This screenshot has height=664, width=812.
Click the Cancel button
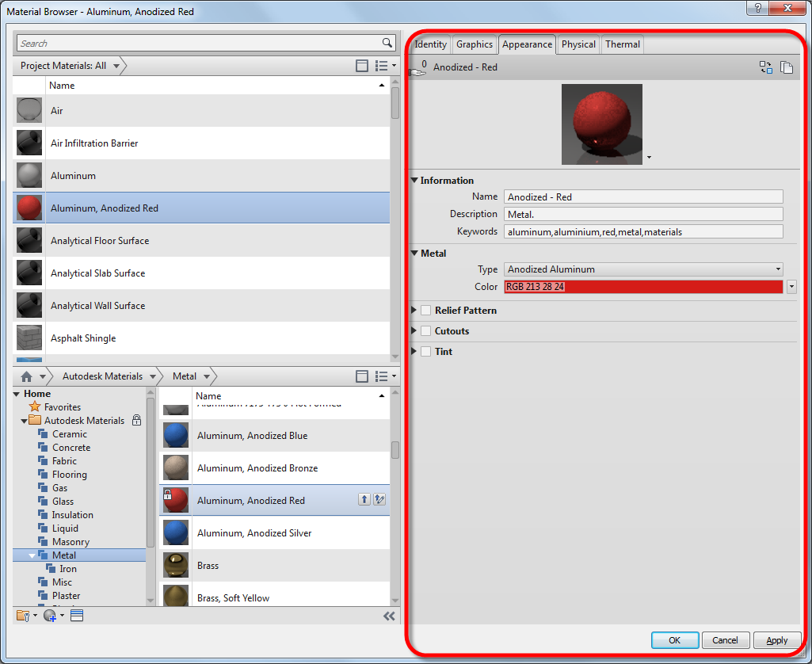725,640
